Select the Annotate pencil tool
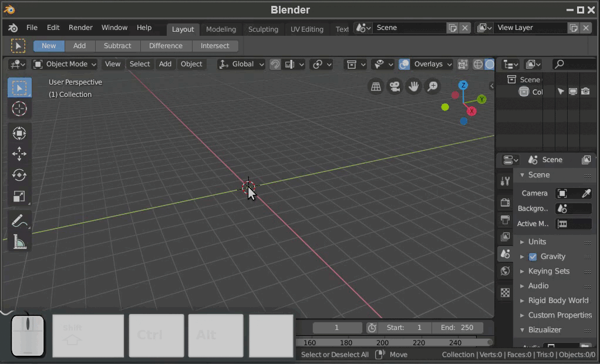Screen dimensions: 600x364 19,221
